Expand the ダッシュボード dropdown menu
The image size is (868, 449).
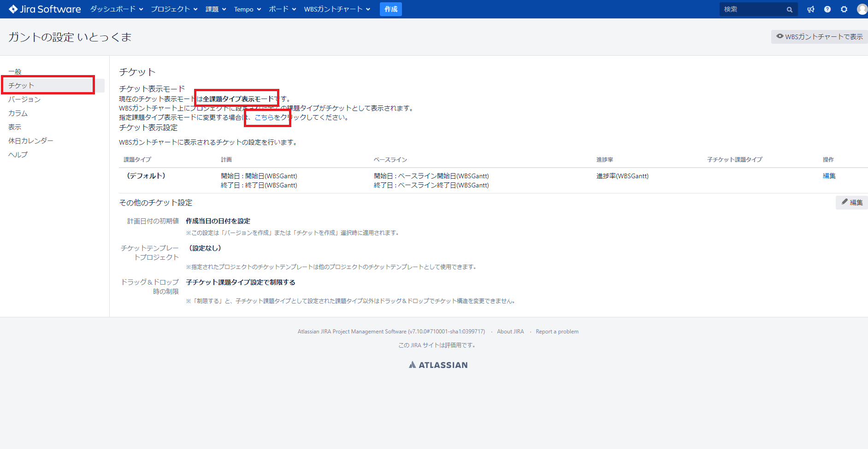click(117, 9)
